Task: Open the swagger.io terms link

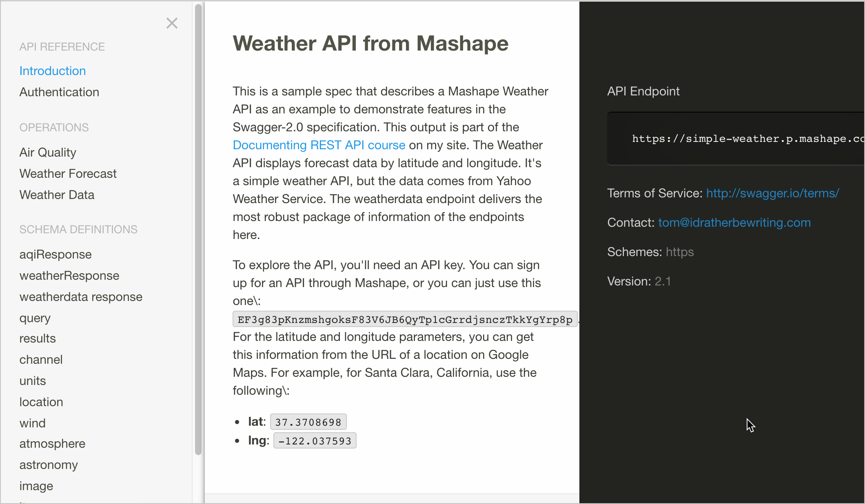Action: pos(772,193)
